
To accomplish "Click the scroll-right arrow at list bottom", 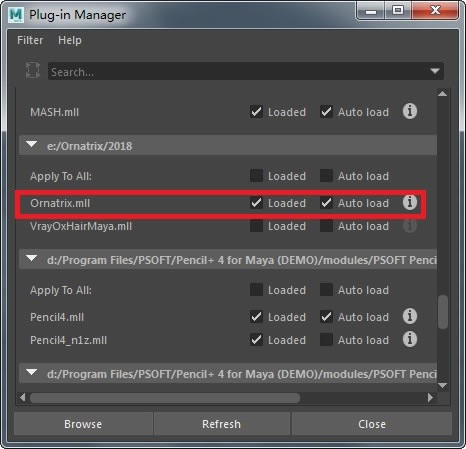I will coord(430,397).
